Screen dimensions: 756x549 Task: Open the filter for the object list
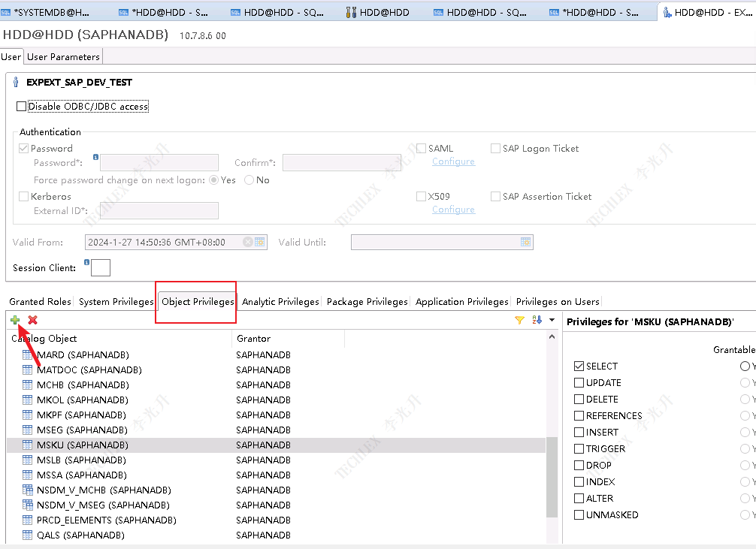[519, 320]
